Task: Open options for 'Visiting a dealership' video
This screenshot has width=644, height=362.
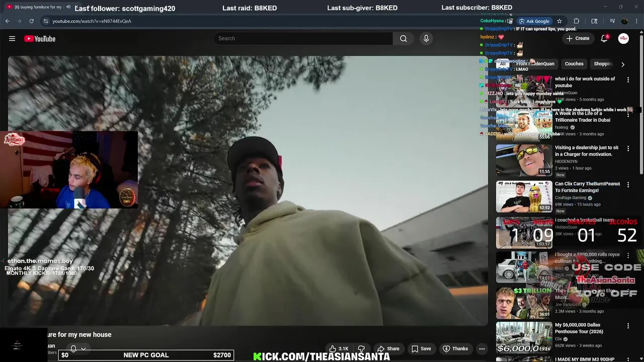Action: pyautogui.click(x=628, y=148)
